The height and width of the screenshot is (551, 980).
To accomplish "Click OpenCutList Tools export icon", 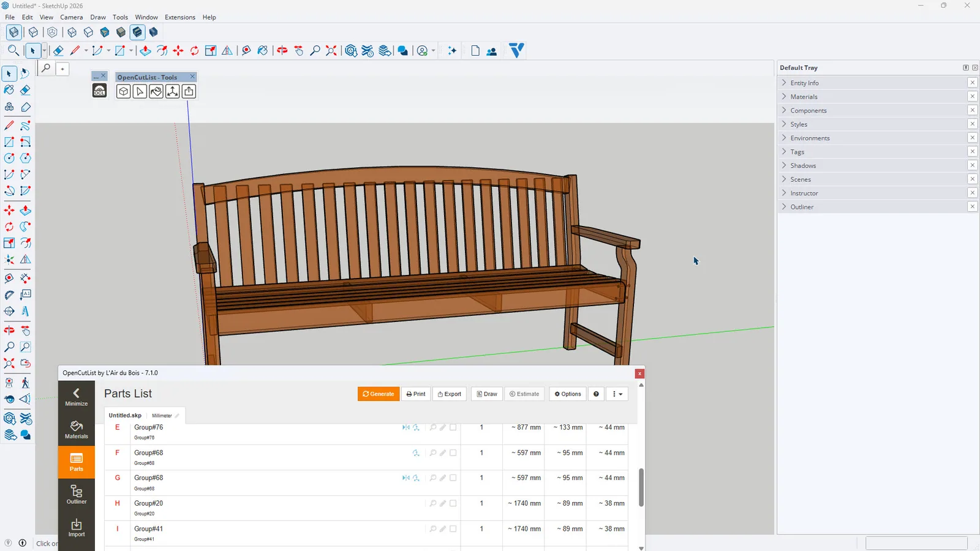I will point(189,91).
